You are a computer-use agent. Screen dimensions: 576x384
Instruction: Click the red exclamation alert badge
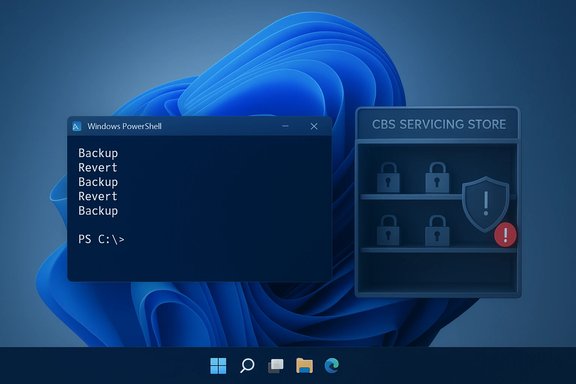[505, 234]
